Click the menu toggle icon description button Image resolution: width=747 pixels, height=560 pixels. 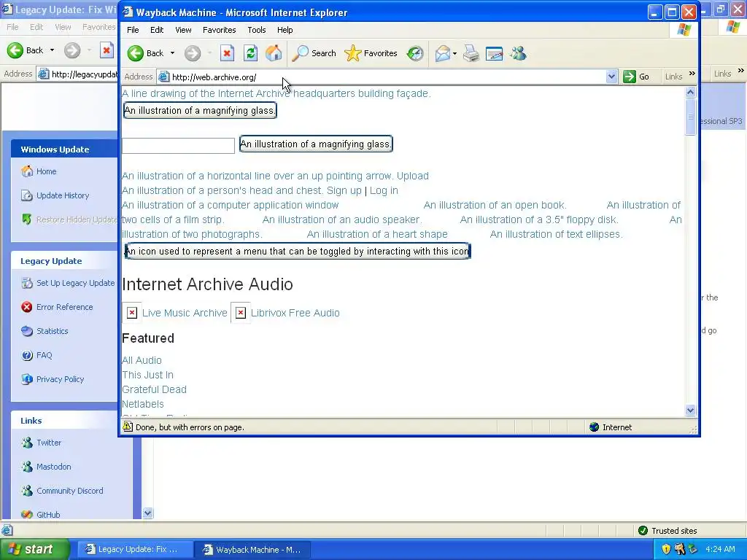point(298,252)
